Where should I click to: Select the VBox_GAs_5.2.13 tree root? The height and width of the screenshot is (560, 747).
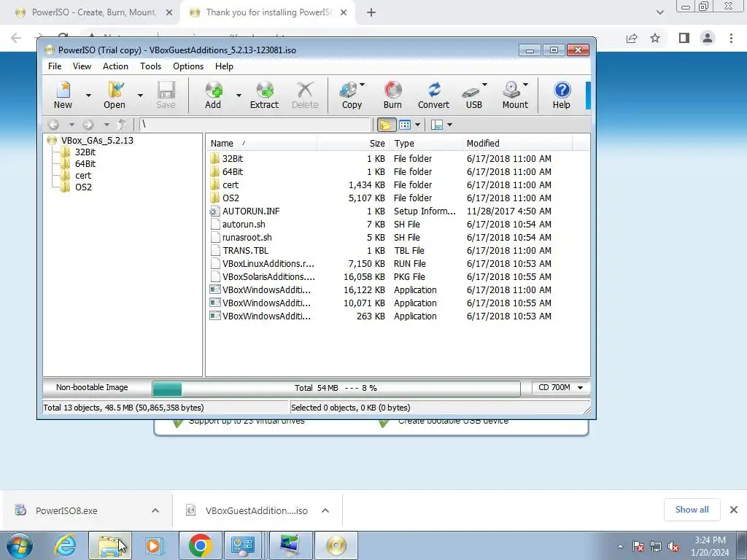(x=97, y=141)
